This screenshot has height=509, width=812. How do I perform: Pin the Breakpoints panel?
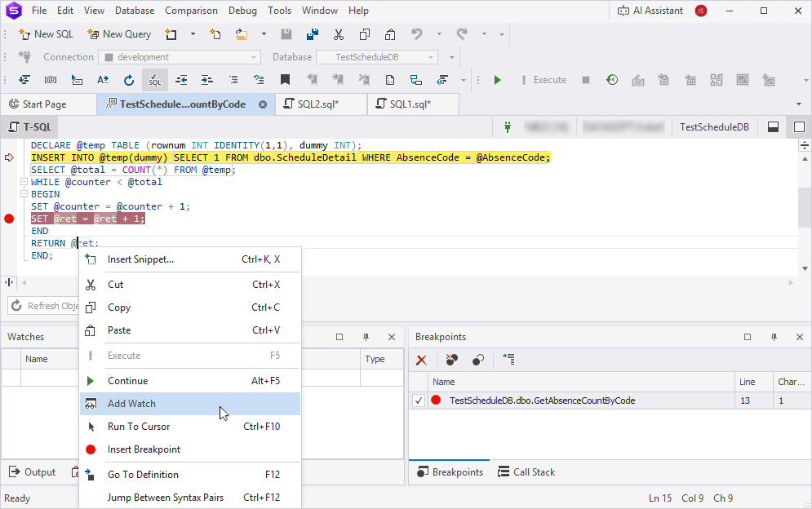click(774, 337)
